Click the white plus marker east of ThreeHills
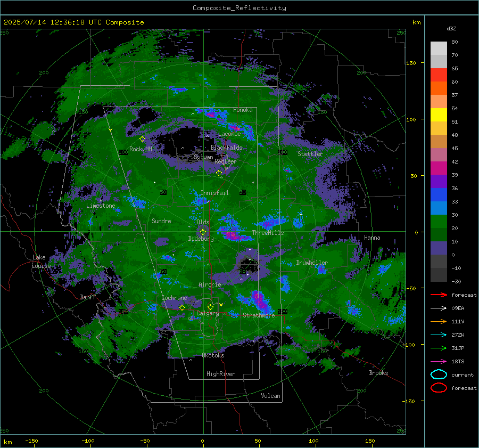 point(301,214)
